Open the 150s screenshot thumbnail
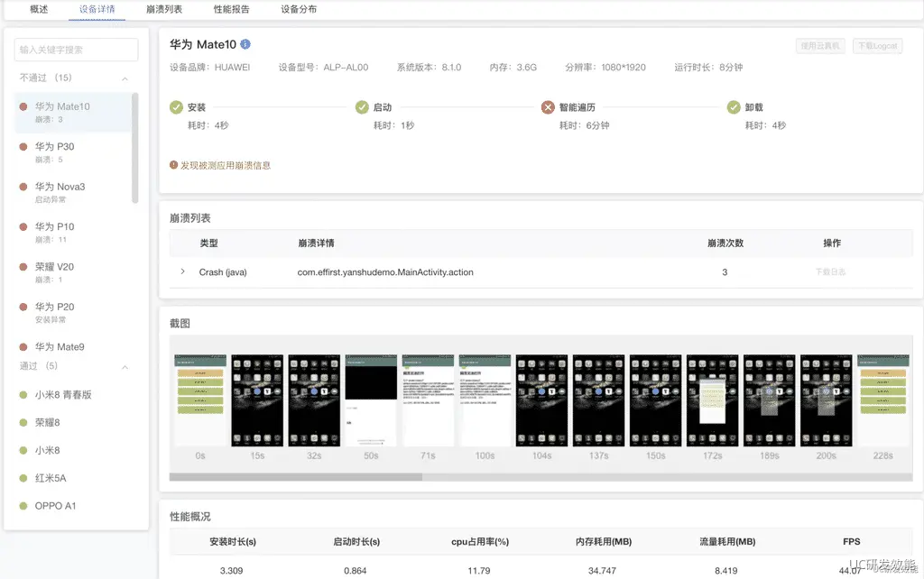The image size is (924, 579). click(x=655, y=400)
